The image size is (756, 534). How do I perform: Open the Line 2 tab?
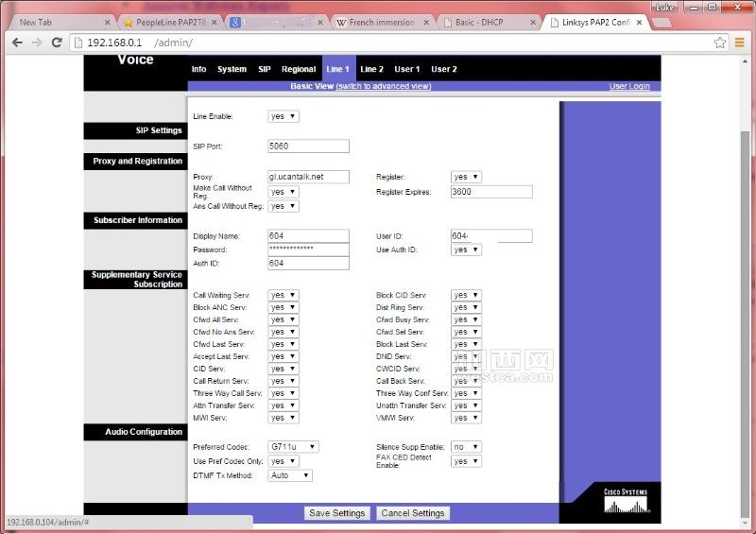pos(371,69)
